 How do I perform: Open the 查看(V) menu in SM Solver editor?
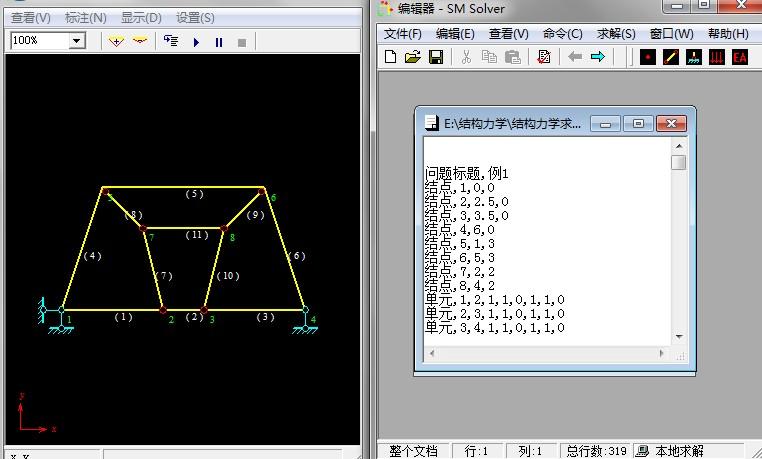(508, 34)
